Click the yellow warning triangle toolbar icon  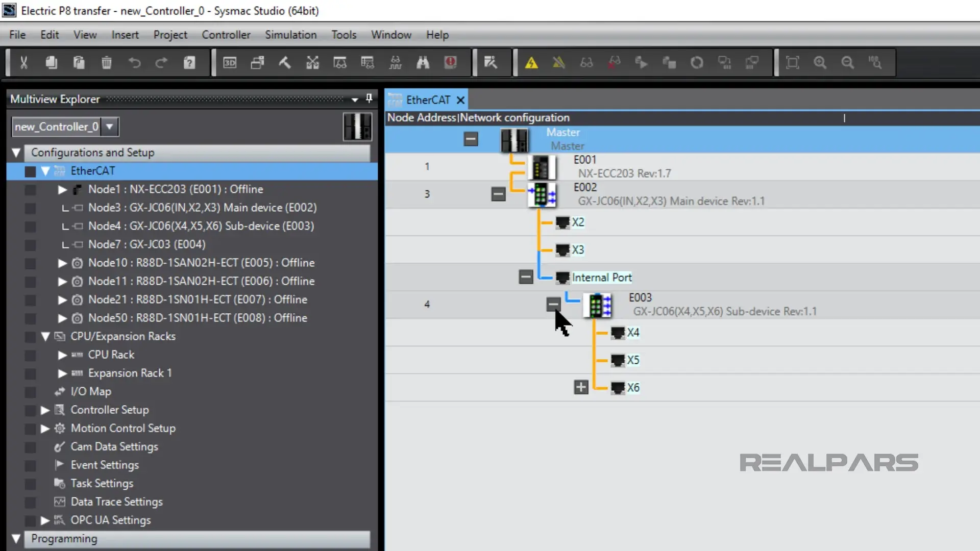(531, 63)
